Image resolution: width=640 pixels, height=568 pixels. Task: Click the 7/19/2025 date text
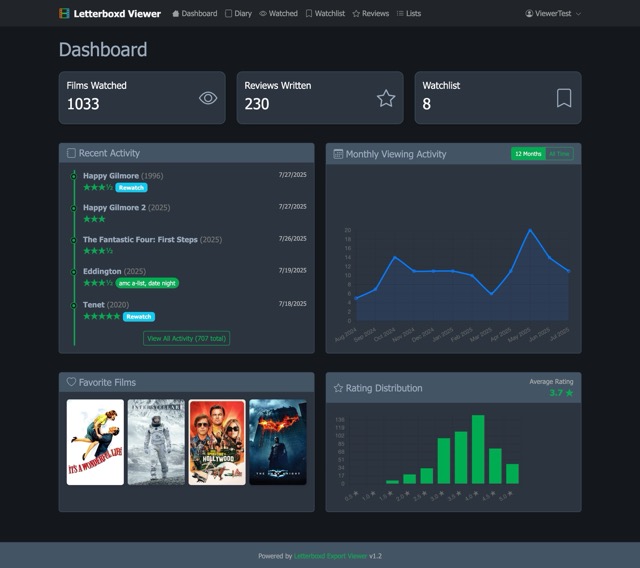click(292, 271)
